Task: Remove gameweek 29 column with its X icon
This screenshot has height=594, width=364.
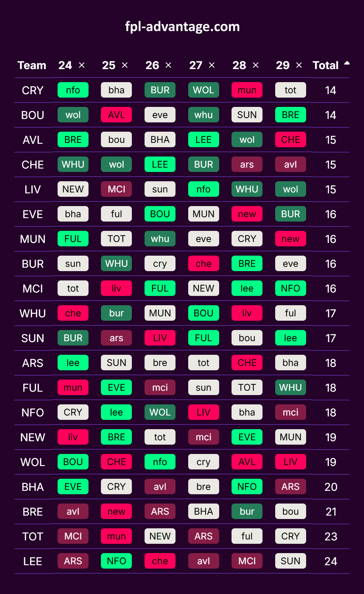Action: click(299, 65)
